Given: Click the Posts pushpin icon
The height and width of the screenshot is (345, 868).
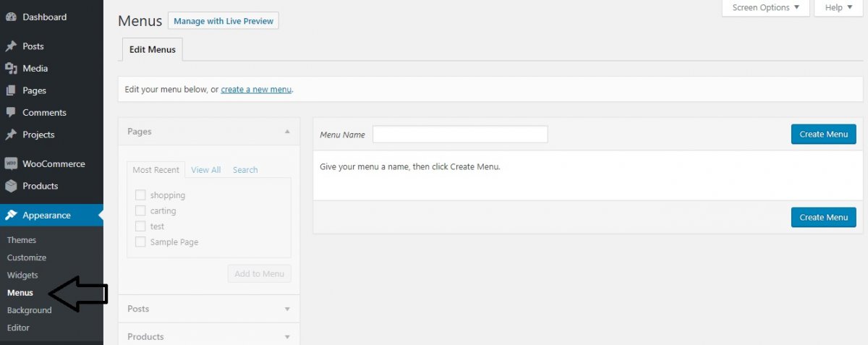Looking at the screenshot, I should [x=11, y=46].
